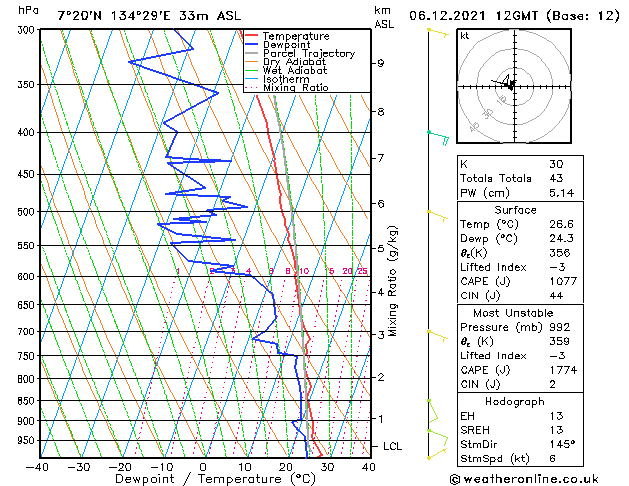Click the weatheronline.co.uk copyright text
Screen dimensions: 629x486
[x=524, y=479]
